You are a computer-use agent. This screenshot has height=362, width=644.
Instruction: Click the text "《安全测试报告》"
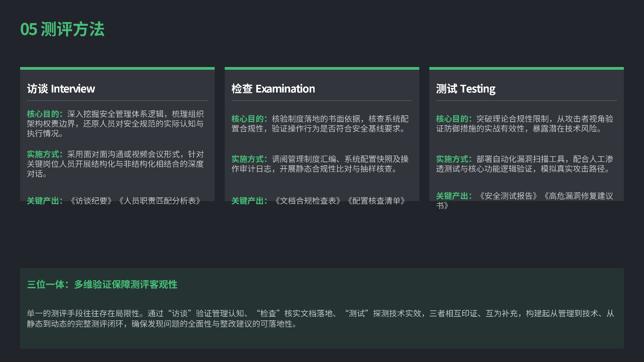point(509,196)
